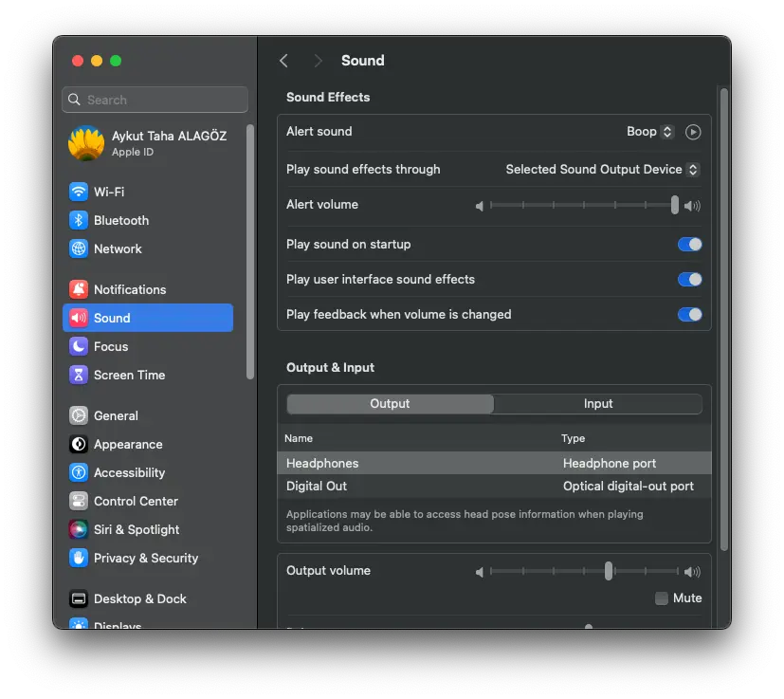Image resolution: width=784 pixels, height=699 pixels.
Task: Open Screen Time settings
Action: [130, 375]
